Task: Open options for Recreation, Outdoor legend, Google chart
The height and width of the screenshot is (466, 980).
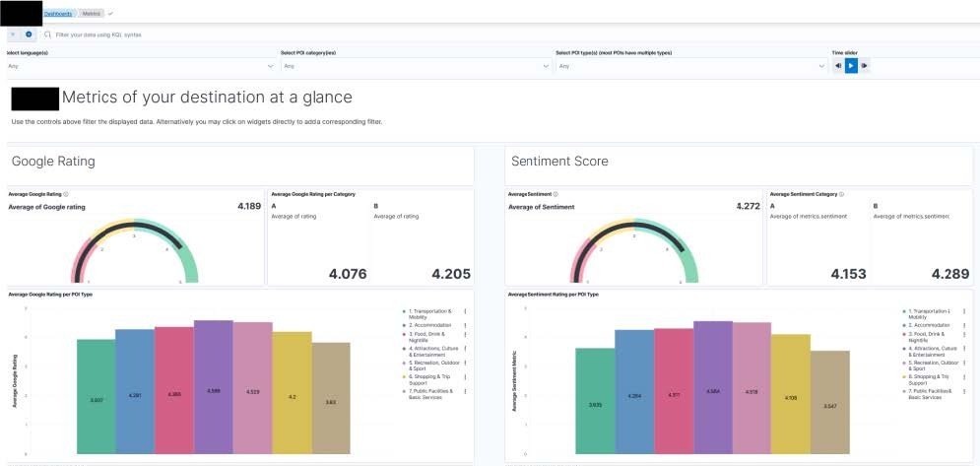Action: click(466, 363)
